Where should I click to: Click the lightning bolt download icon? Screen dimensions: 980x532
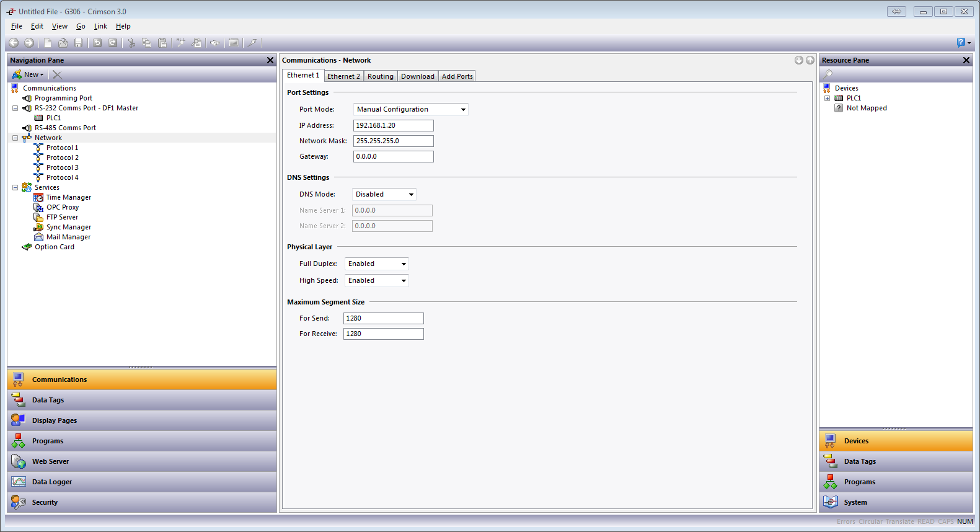[x=252, y=43]
